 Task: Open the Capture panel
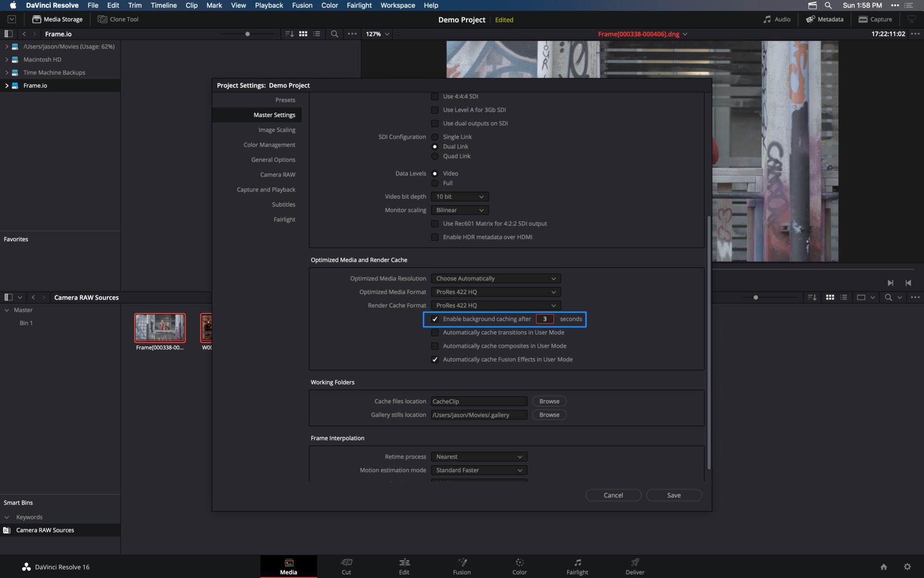(x=876, y=19)
